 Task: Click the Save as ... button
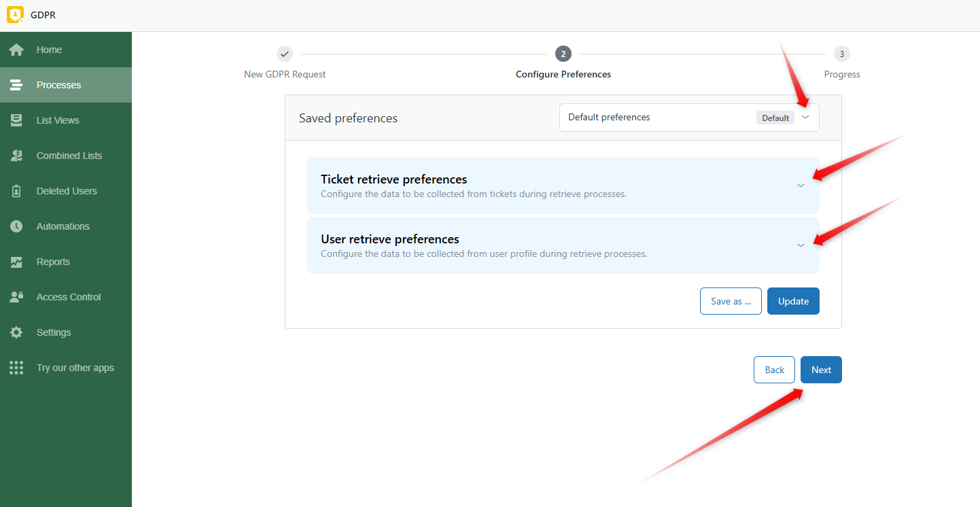[x=731, y=301]
